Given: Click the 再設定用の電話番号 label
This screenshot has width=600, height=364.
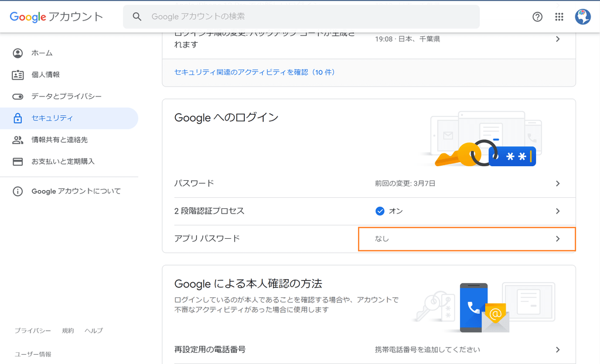Looking at the screenshot, I should point(210,349).
